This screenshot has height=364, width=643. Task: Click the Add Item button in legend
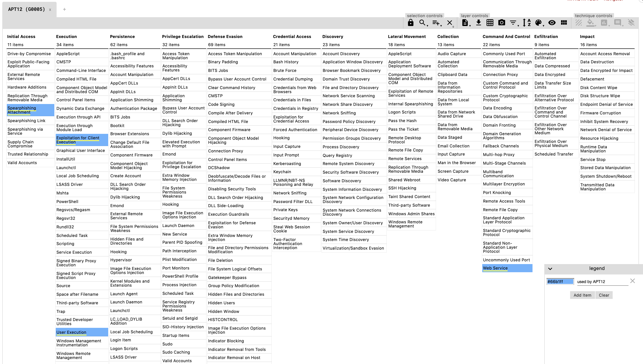tap(582, 295)
